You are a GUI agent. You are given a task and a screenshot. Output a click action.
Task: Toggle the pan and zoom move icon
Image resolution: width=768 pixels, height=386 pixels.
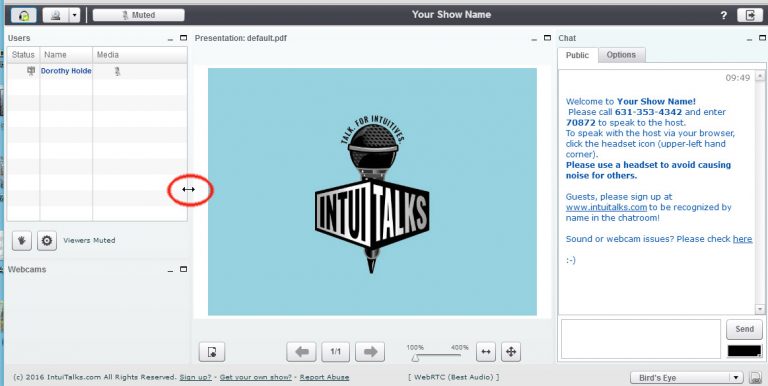pos(511,352)
